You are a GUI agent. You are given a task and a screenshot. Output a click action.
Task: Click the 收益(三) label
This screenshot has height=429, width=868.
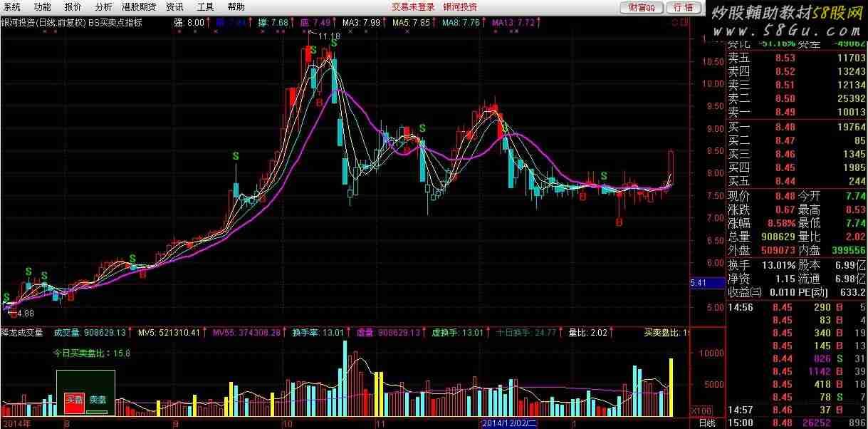(x=745, y=292)
